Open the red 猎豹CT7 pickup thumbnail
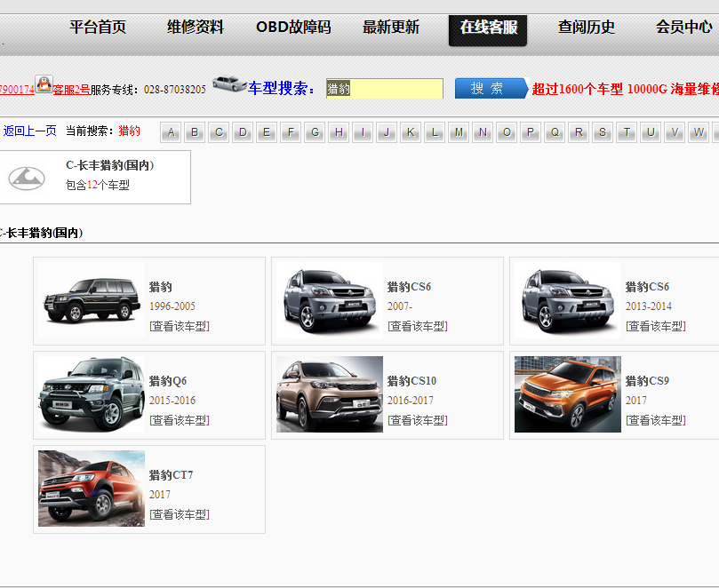The height and width of the screenshot is (588, 719). pos(92,489)
